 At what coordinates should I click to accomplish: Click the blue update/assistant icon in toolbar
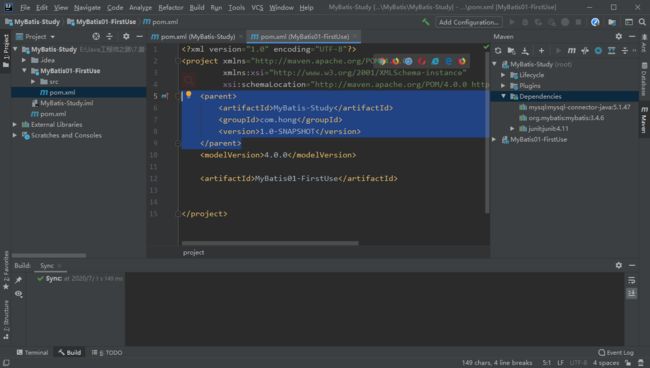595,22
